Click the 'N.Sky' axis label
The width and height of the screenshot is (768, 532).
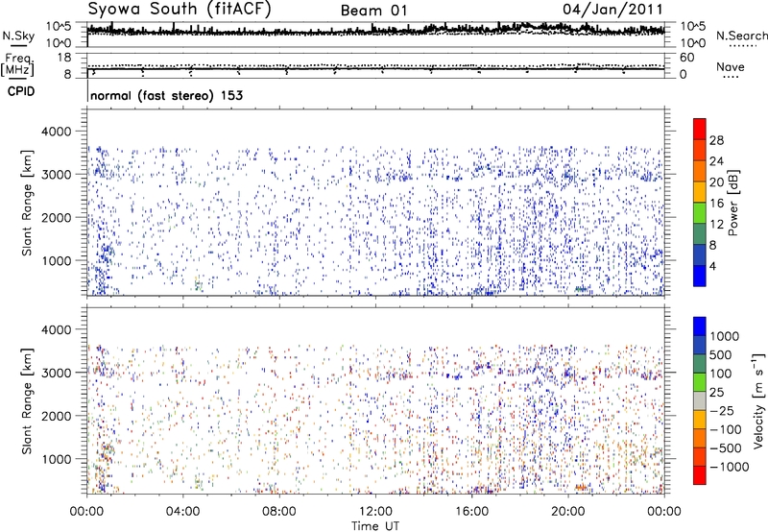(x=18, y=36)
